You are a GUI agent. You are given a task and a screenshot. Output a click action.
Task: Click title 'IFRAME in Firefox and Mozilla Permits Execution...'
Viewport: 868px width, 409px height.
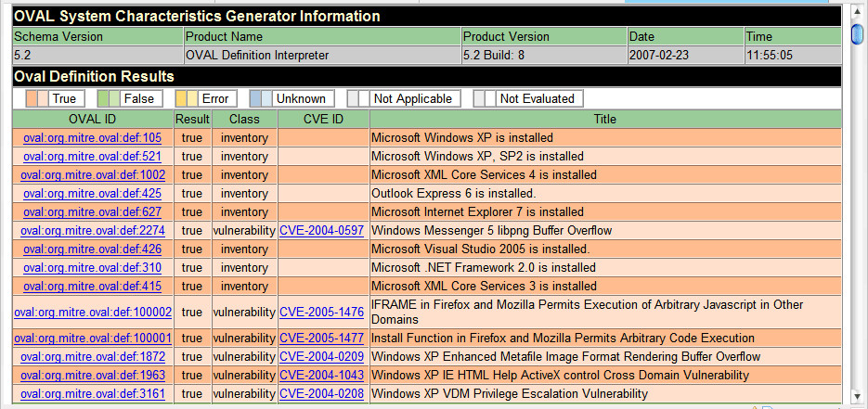point(588,313)
